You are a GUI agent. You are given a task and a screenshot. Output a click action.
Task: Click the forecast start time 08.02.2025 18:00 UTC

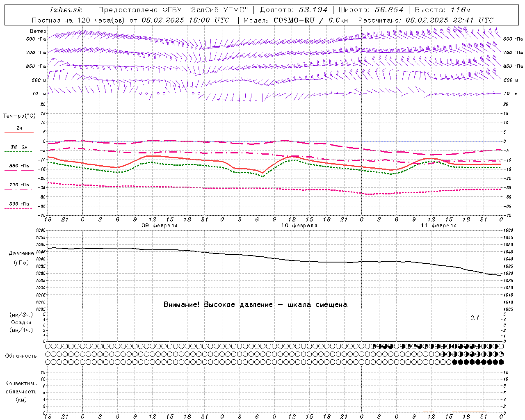(185, 20)
